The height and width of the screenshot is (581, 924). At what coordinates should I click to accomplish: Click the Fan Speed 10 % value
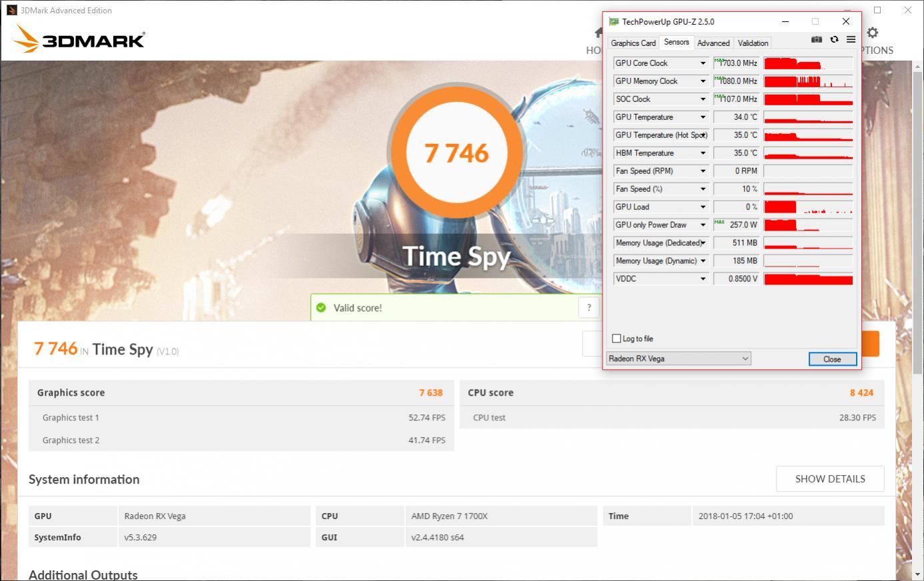click(x=736, y=189)
